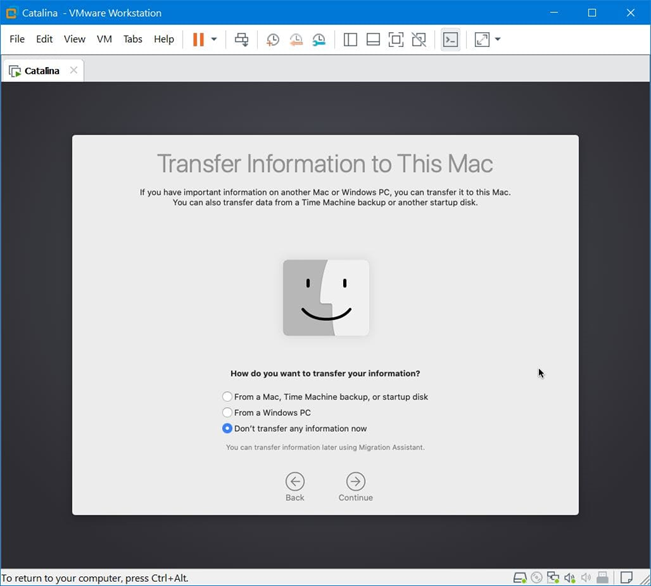Click the stretch guest display icon
This screenshot has height=586, width=651.
click(482, 39)
